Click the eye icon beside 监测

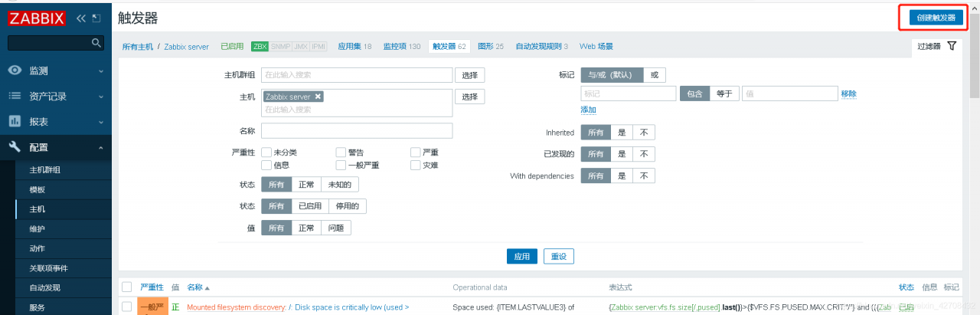[15, 71]
